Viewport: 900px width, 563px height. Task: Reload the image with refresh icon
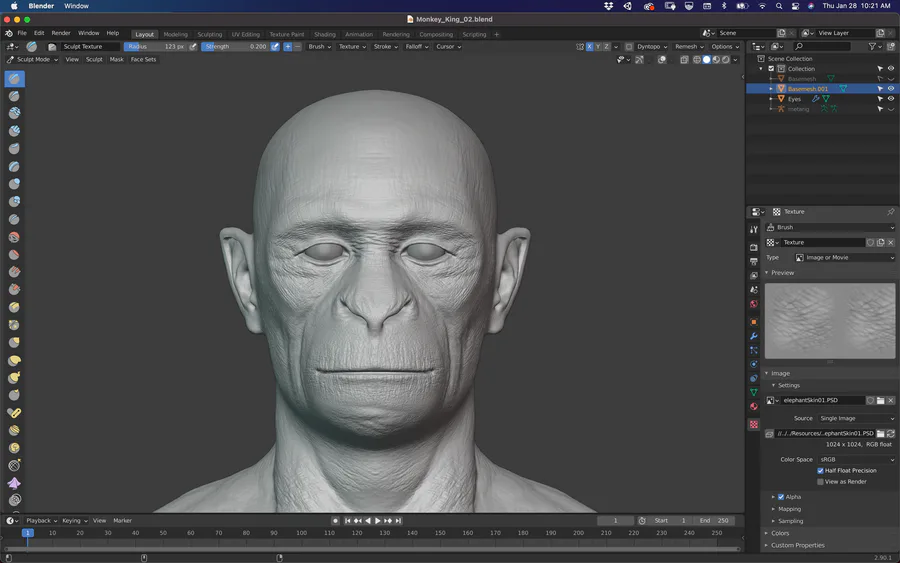(891, 433)
